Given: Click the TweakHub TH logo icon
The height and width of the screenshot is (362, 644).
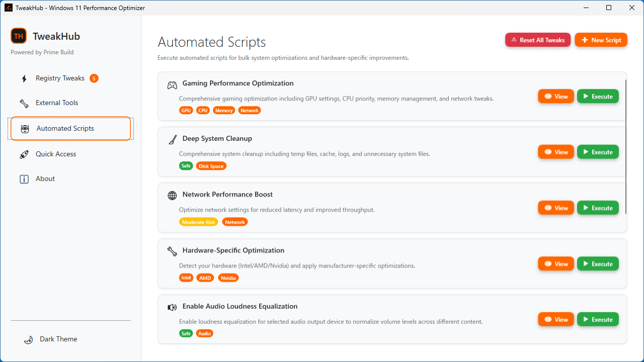Looking at the screenshot, I should click(x=19, y=36).
